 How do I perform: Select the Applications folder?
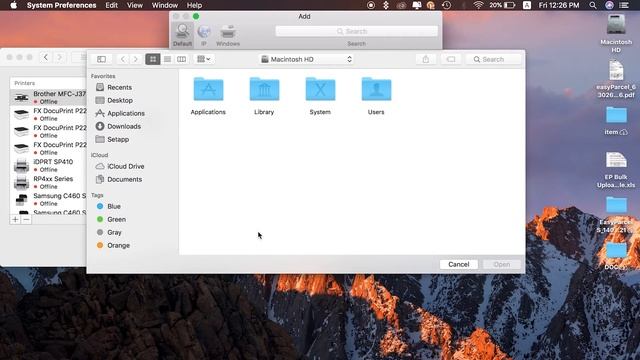click(208, 96)
